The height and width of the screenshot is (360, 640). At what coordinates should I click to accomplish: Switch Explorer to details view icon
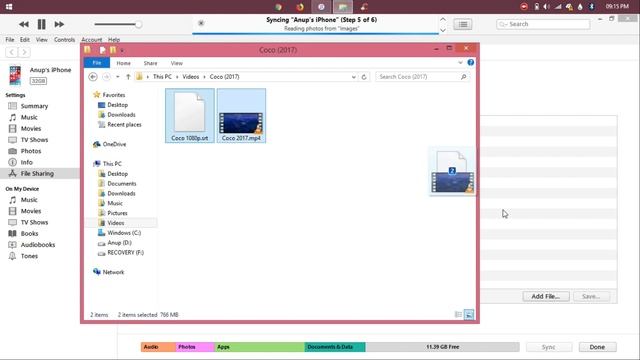pyautogui.click(x=458, y=315)
